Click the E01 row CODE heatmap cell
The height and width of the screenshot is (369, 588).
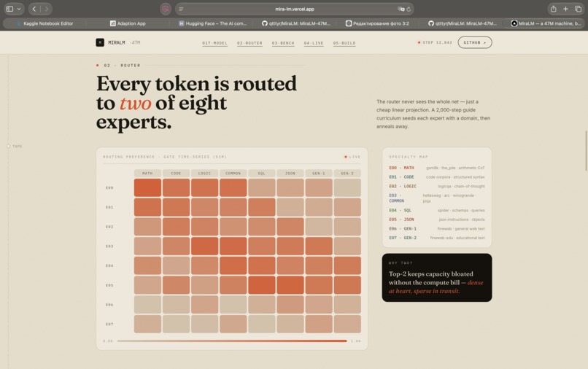point(177,207)
